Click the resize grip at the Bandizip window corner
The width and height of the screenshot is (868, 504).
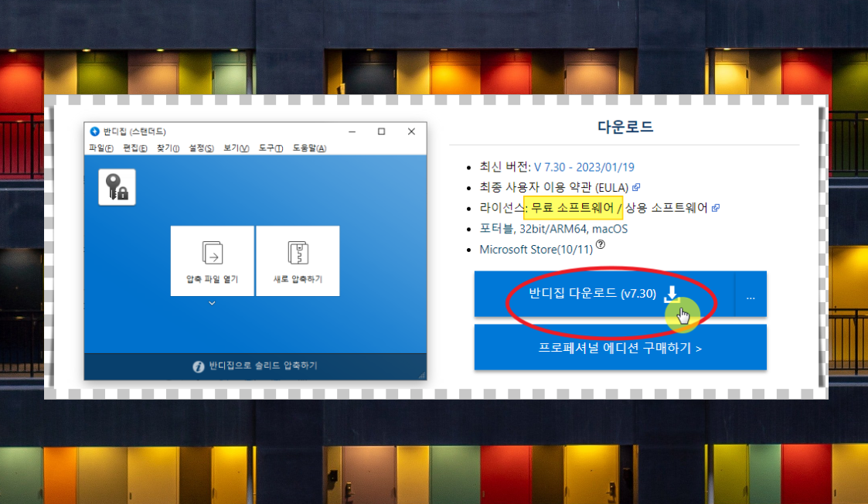tap(422, 375)
